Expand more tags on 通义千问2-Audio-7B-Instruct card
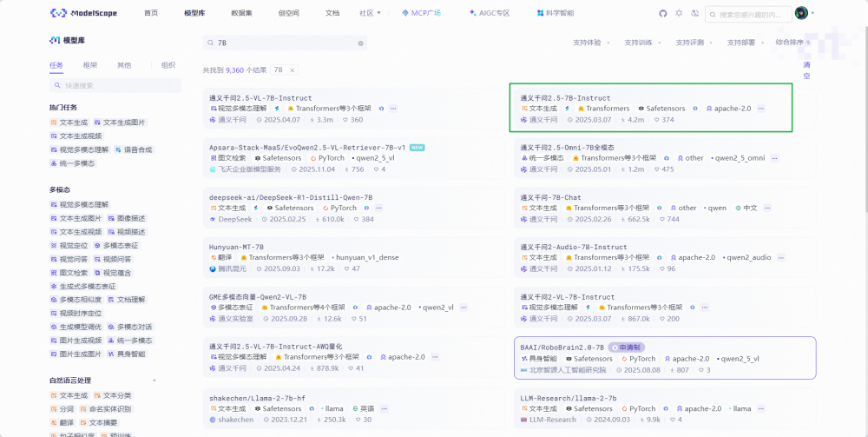The image size is (868, 437). click(781, 258)
